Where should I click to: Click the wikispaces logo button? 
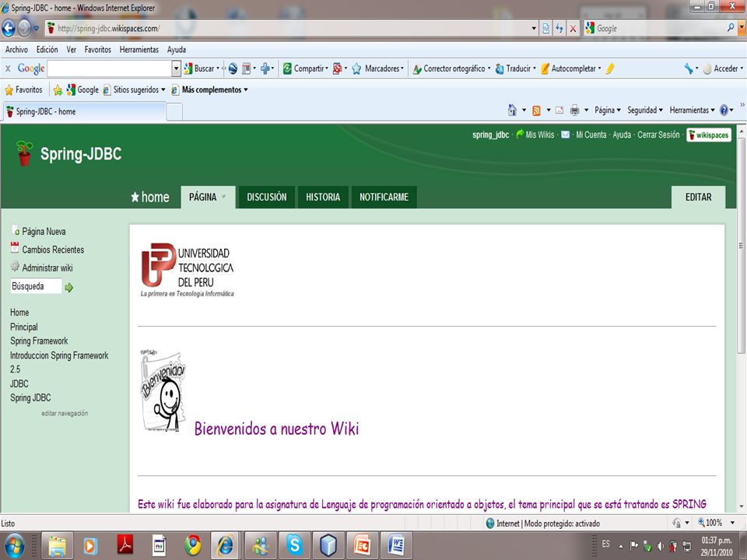coord(708,135)
